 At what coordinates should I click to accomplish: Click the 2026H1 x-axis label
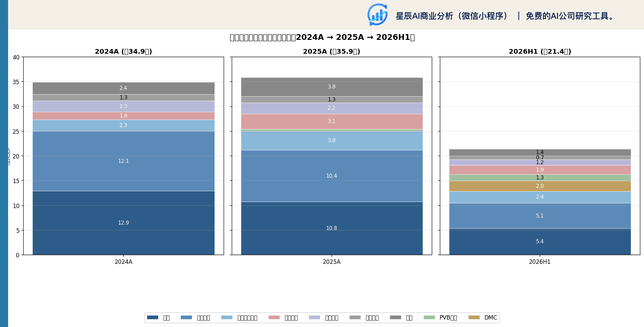540,262
